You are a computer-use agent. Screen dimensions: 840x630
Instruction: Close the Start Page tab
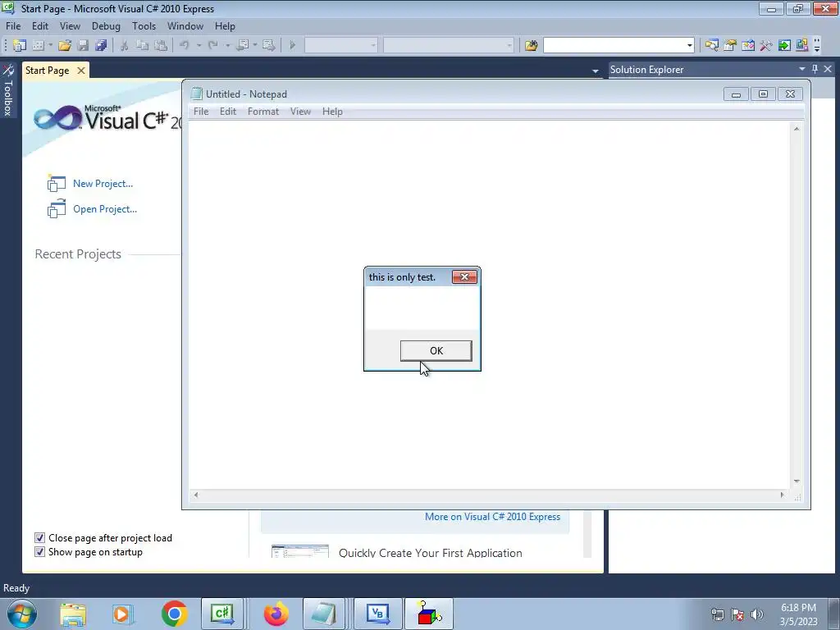coord(81,71)
